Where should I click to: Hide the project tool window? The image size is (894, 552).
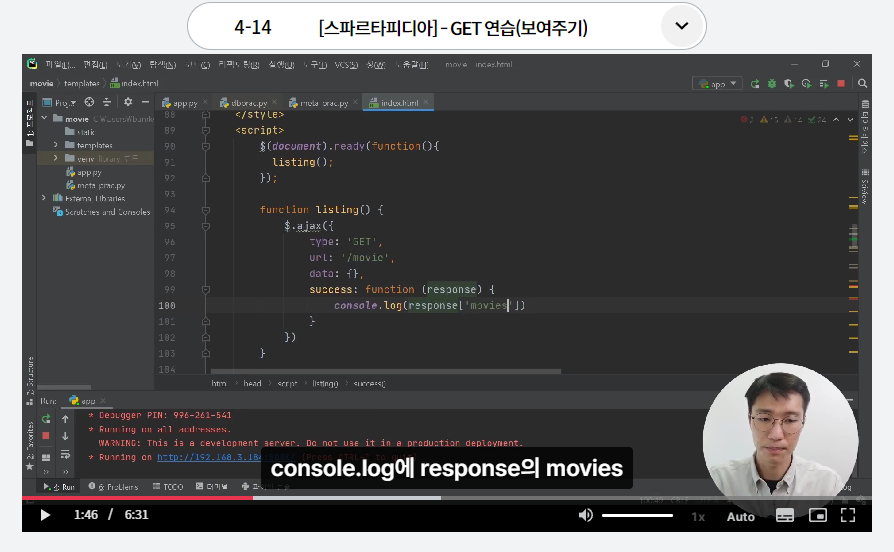point(145,102)
